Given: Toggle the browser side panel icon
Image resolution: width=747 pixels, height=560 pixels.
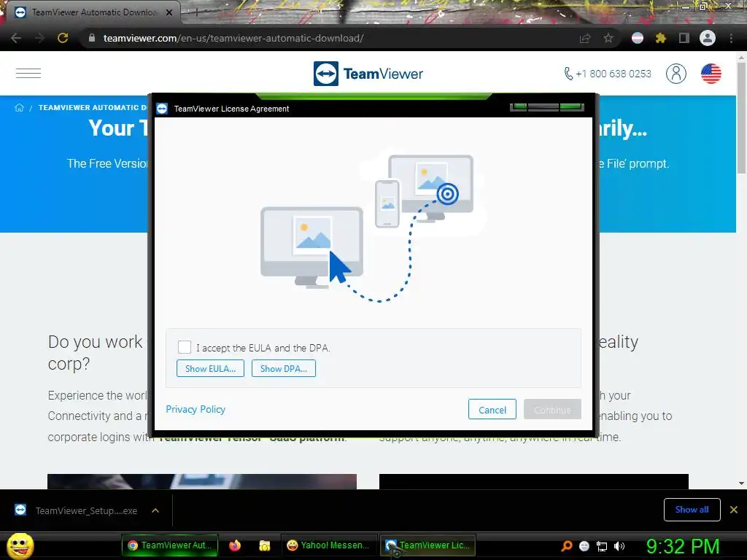Looking at the screenshot, I should tap(684, 38).
